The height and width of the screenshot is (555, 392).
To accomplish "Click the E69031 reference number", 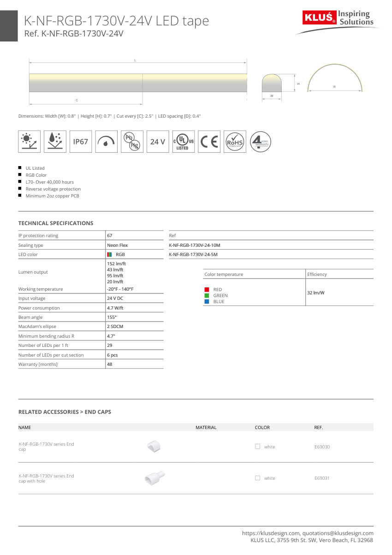I will pyautogui.click(x=322, y=478).
